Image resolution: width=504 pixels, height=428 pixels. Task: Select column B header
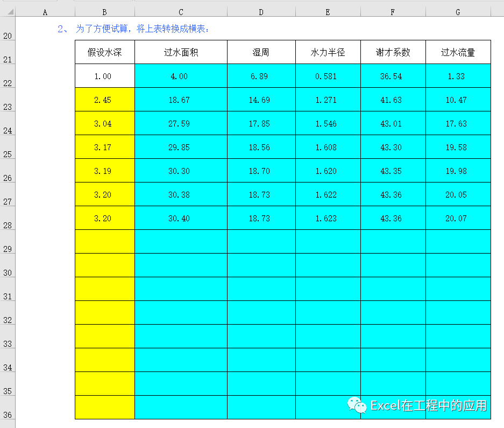click(x=105, y=12)
